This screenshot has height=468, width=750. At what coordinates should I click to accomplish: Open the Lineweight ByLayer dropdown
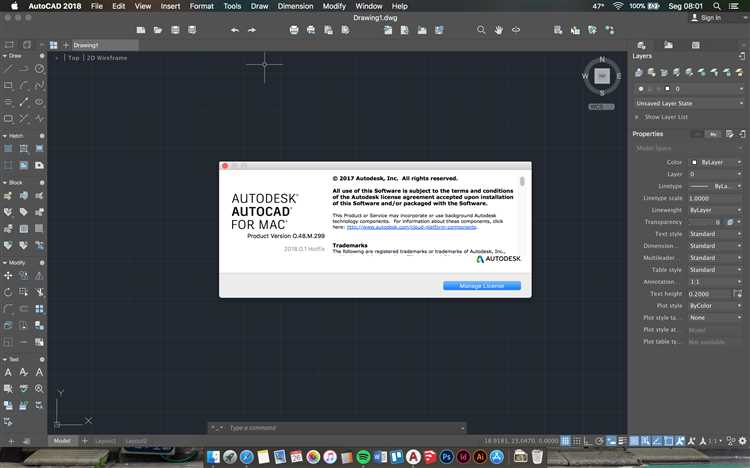(x=716, y=210)
